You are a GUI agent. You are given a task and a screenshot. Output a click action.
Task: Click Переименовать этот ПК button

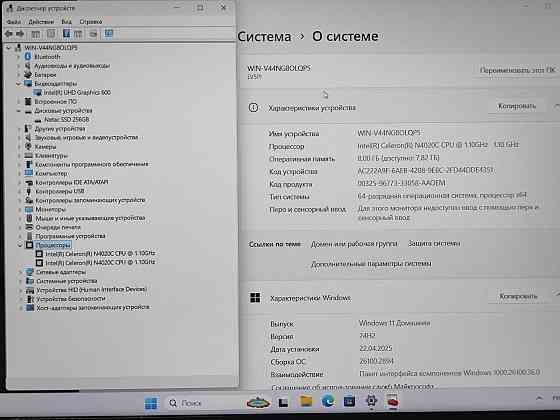(518, 70)
